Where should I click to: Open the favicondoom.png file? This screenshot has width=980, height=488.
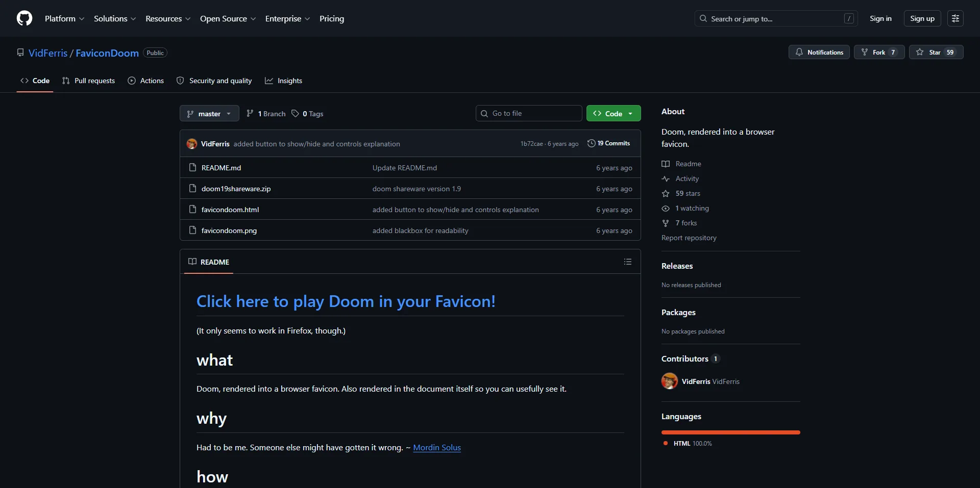point(229,230)
